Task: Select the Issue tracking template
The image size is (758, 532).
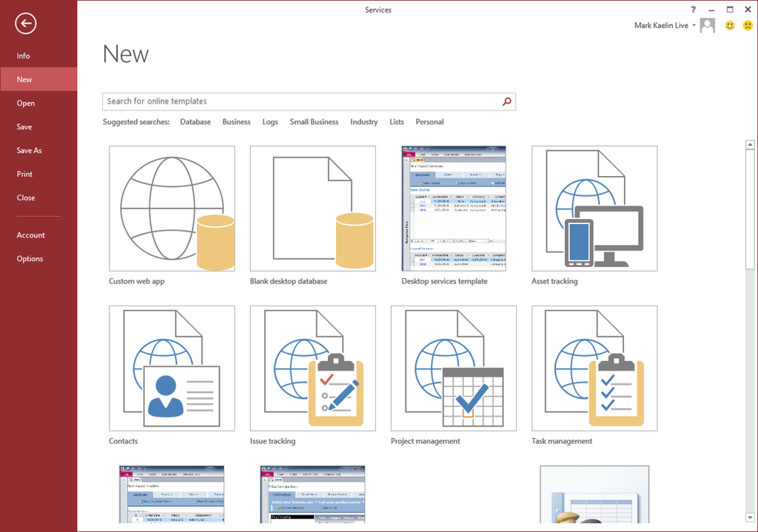Action: click(313, 368)
